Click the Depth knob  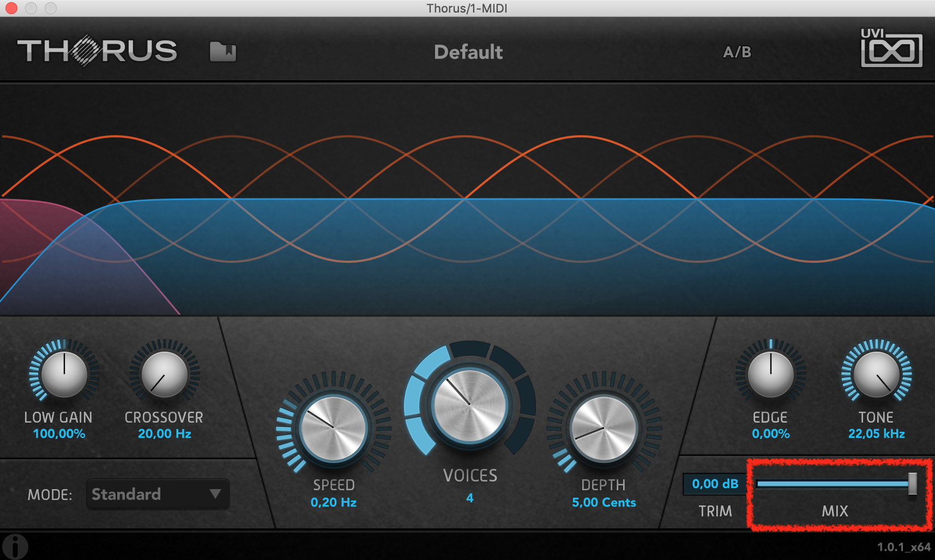(x=604, y=429)
